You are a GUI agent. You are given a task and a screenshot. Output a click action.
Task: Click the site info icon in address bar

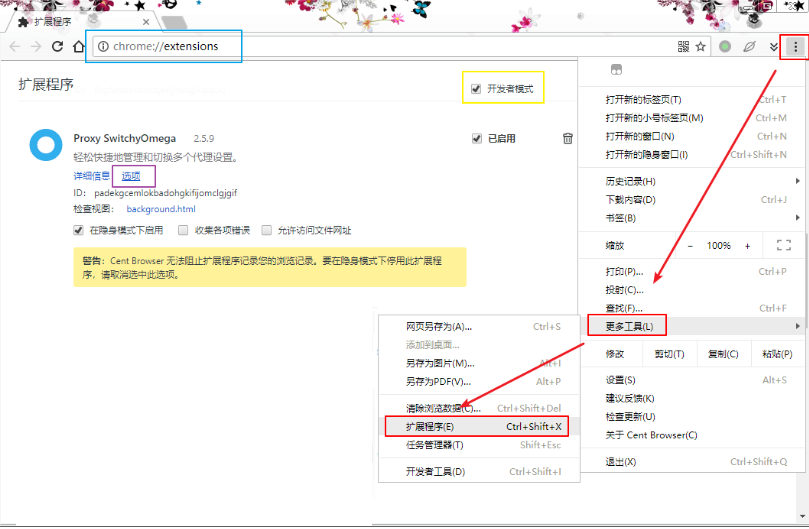[103, 46]
